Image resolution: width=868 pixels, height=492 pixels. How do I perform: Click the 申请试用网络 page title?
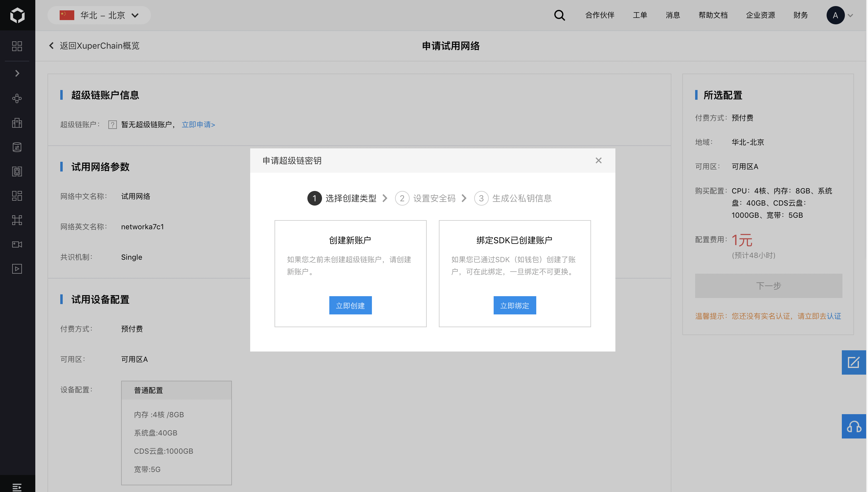(x=450, y=46)
